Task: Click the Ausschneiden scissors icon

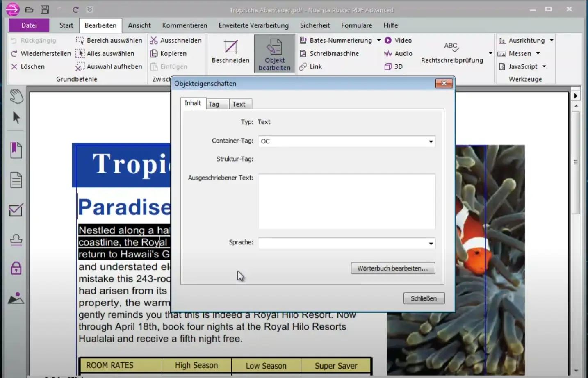Action: [154, 40]
